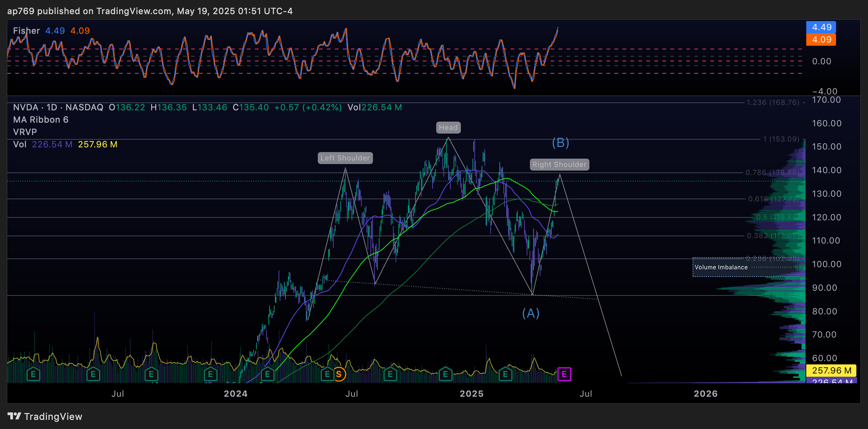Click the 170.00 price axis label
This screenshot has width=868, height=429.
click(x=827, y=100)
